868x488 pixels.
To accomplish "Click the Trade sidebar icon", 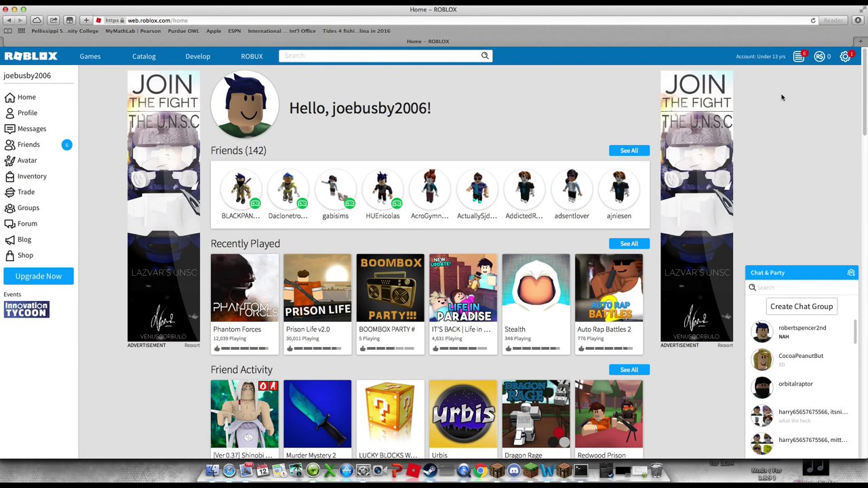I will [x=9, y=192].
